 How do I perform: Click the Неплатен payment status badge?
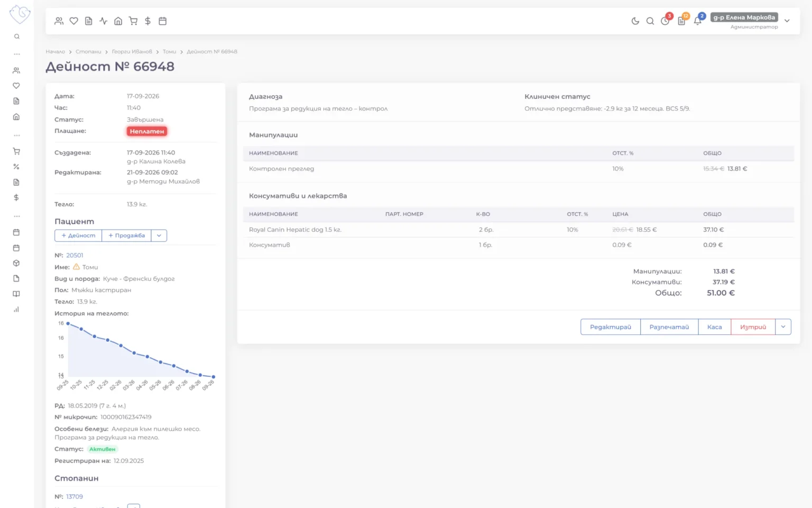click(147, 131)
